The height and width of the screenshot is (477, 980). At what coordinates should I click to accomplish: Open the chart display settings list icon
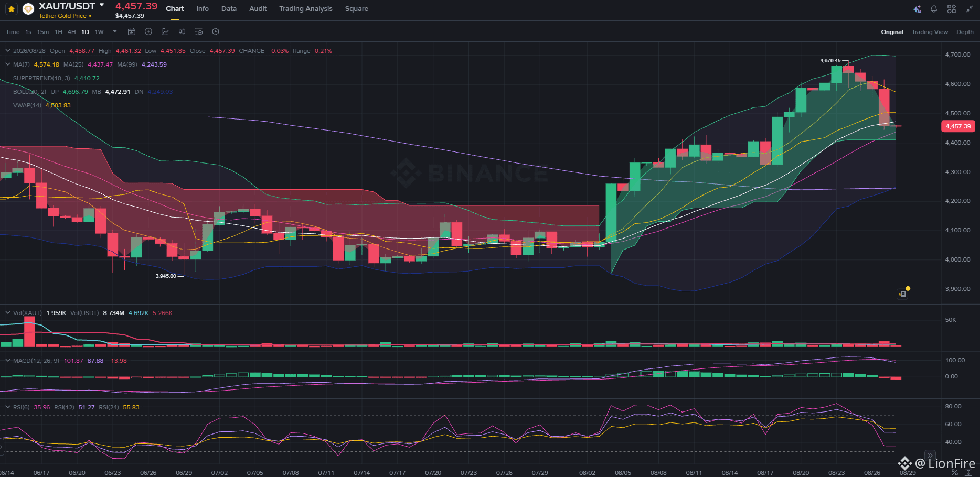(199, 32)
